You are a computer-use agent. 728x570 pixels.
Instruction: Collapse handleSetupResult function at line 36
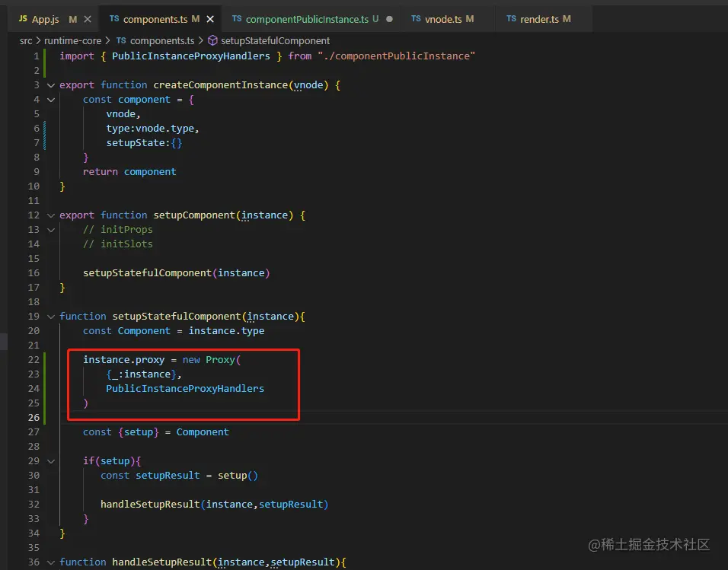click(x=51, y=562)
